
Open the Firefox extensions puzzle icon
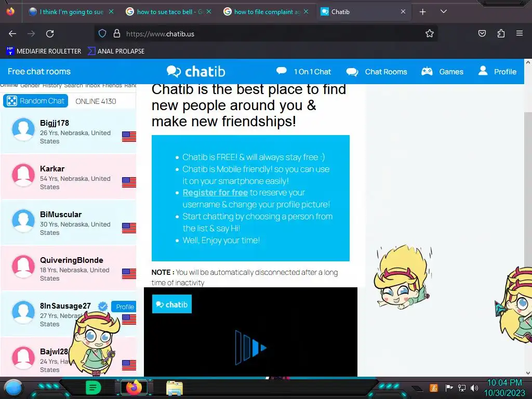501,33
